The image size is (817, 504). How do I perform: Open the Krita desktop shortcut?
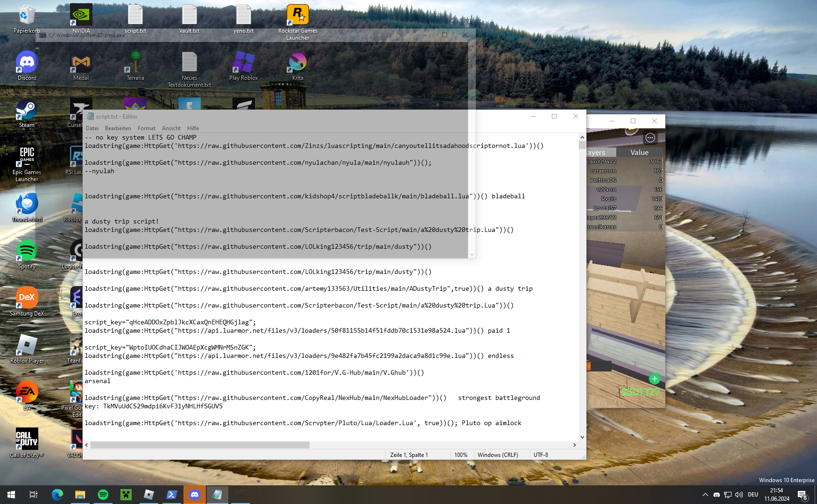click(x=298, y=66)
